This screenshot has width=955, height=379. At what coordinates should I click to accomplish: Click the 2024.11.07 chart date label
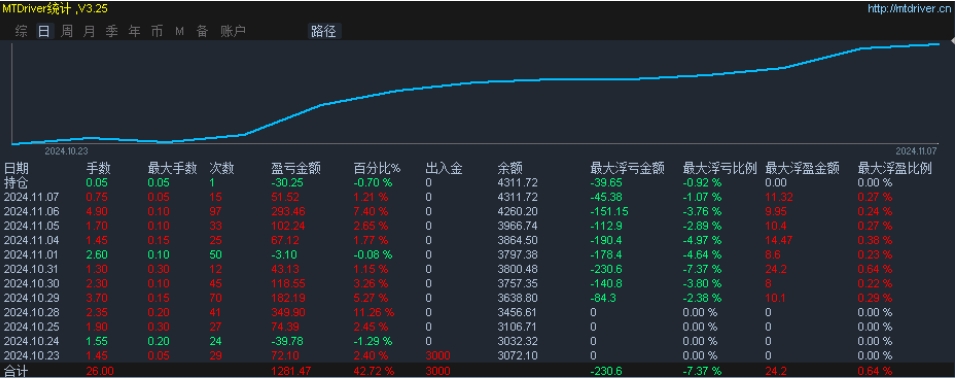(915, 151)
